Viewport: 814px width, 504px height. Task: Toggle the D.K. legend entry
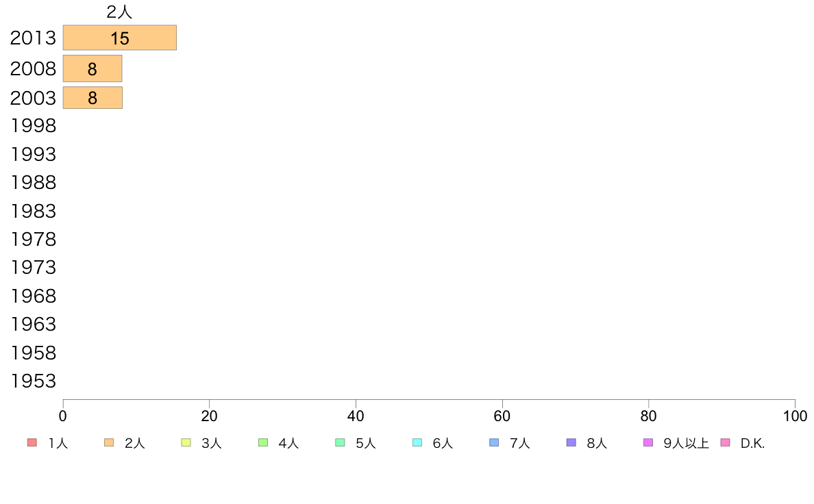743,443
